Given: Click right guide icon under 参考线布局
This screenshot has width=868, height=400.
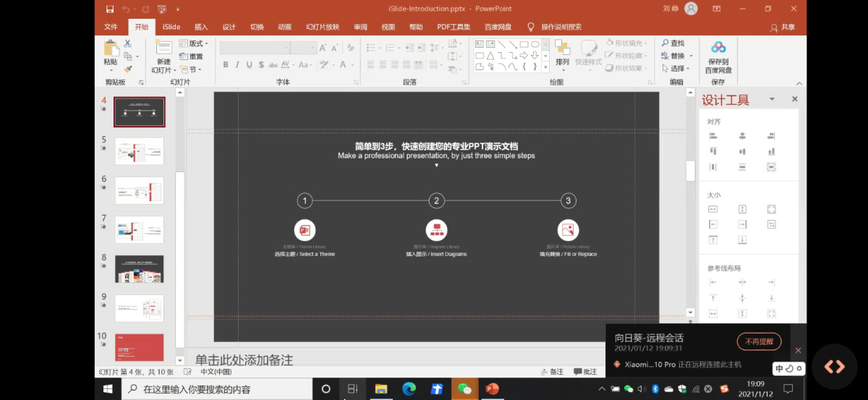Looking at the screenshot, I should tap(771, 282).
